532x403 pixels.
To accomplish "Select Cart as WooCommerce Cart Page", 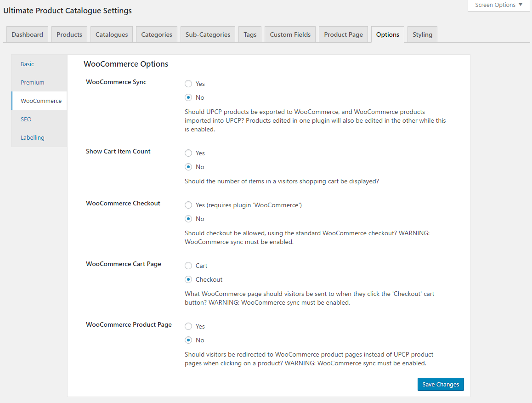I will coord(188,266).
